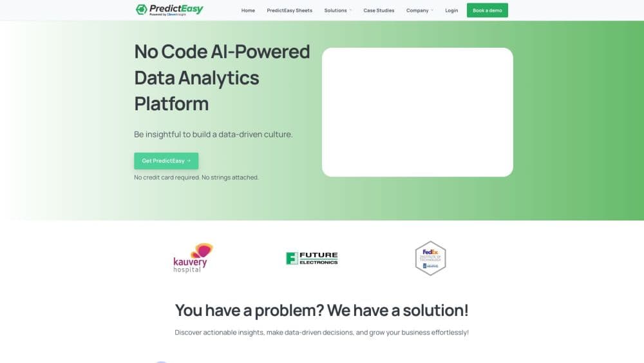This screenshot has height=363, width=644.
Task: Navigate to Case Studies
Action: (x=379, y=10)
